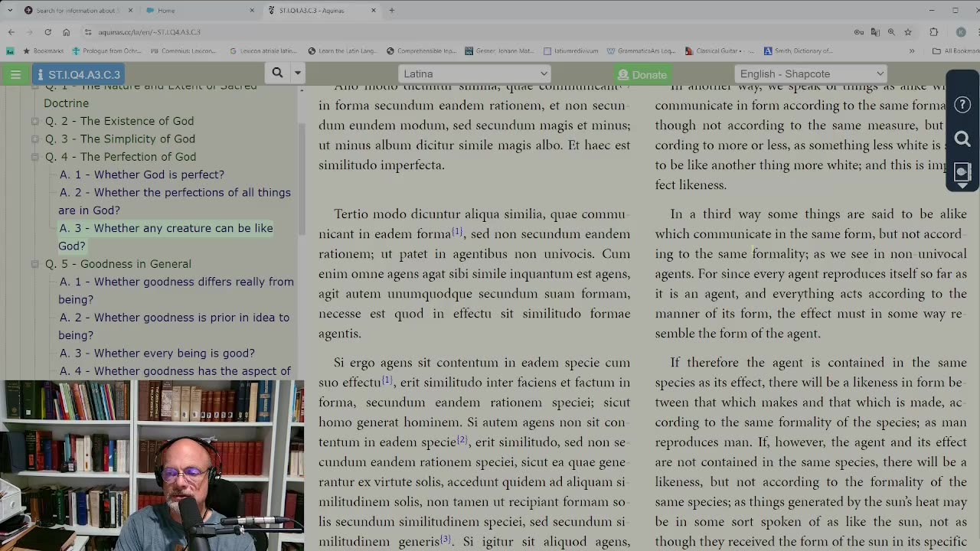Open the 'Lexicon atriale latin...' bookmark
Screen dimensions: 980x551
click(263, 51)
